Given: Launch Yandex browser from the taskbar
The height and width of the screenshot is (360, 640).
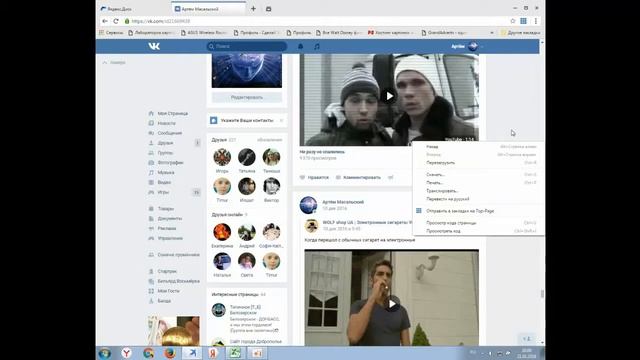Looking at the screenshot, I should 127,353.
